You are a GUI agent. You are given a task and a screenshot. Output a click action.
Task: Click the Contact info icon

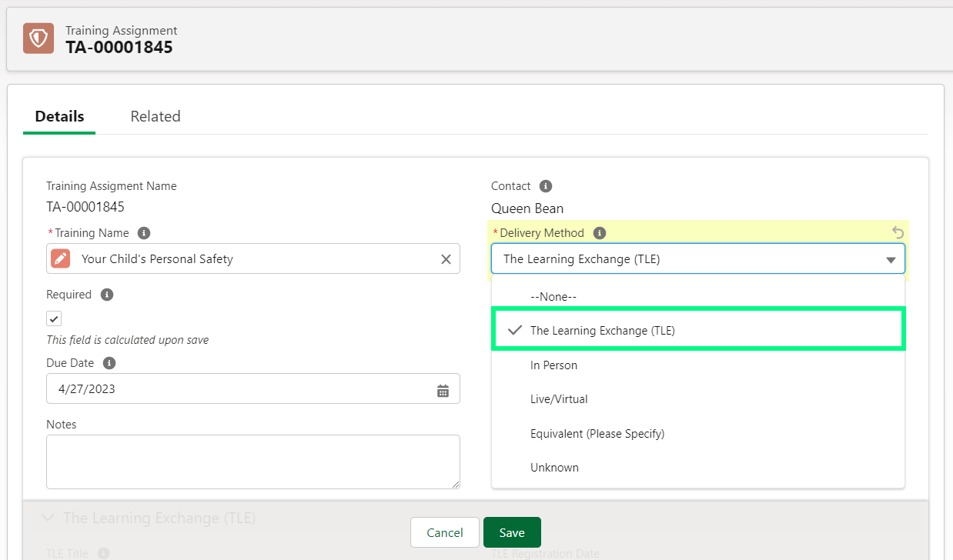tap(545, 186)
